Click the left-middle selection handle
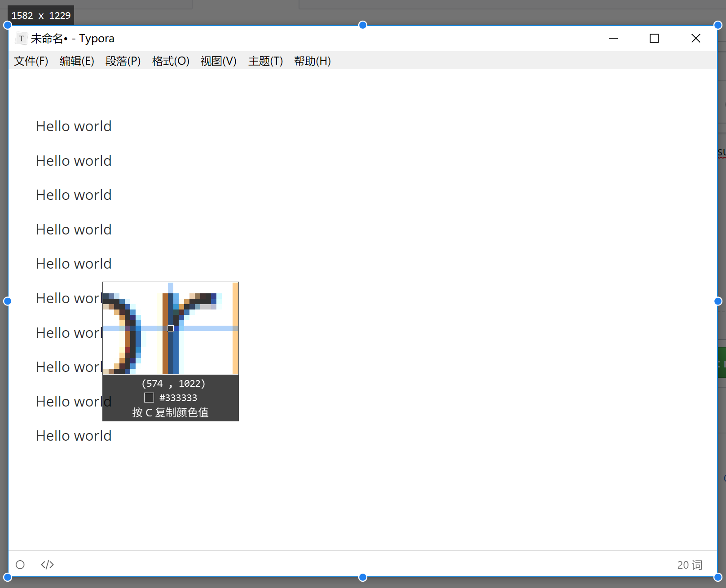This screenshot has width=726, height=588. pos(7,301)
